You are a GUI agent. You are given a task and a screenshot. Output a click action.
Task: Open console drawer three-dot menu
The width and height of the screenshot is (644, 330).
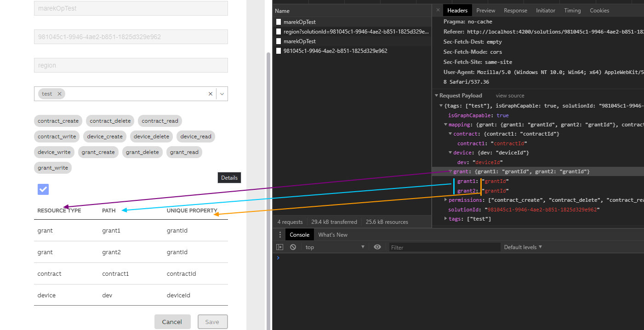pos(280,235)
